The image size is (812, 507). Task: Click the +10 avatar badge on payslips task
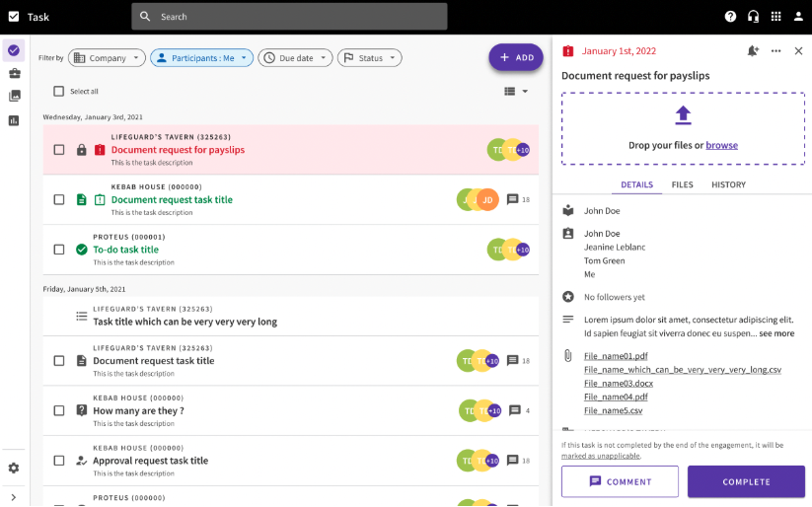523,150
